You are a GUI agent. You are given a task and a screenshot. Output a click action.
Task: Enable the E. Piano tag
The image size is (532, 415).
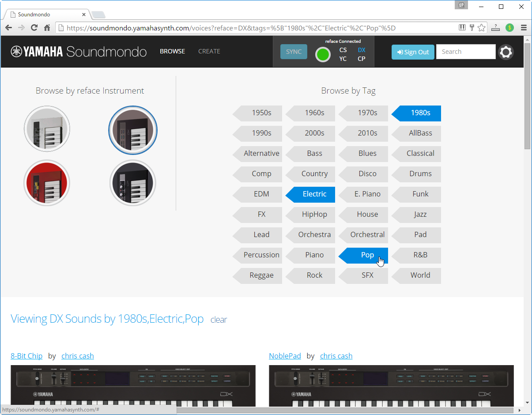363,195
